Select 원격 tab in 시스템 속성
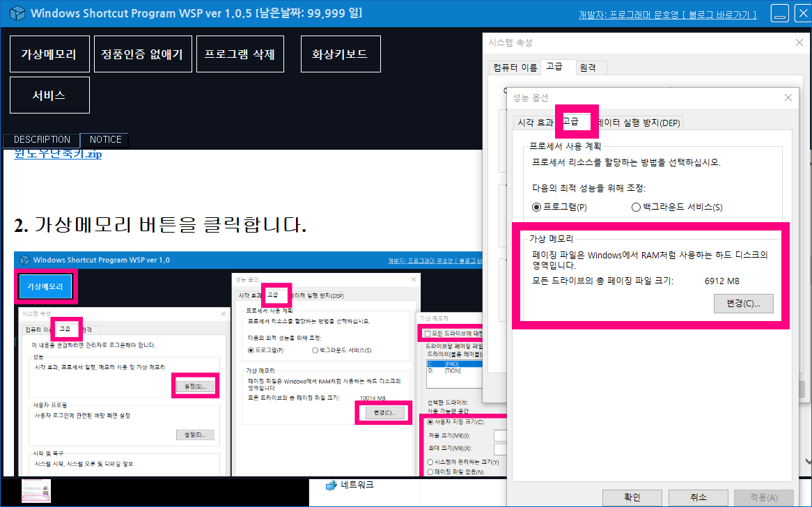812x507 pixels. coord(588,68)
